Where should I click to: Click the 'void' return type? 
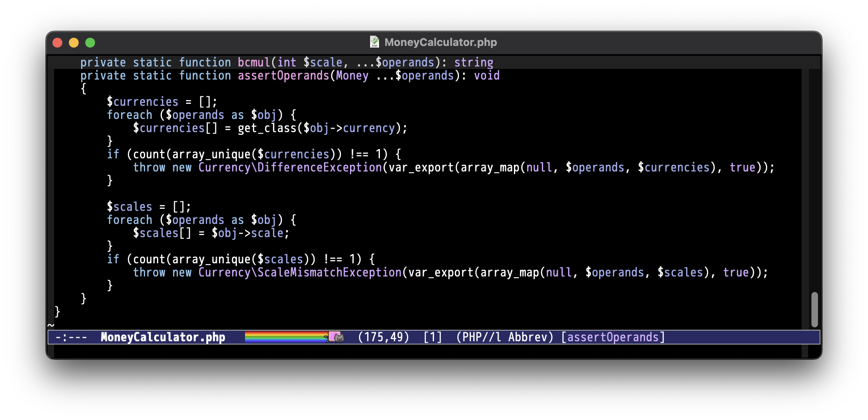pyautogui.click(x=487, y=75)
